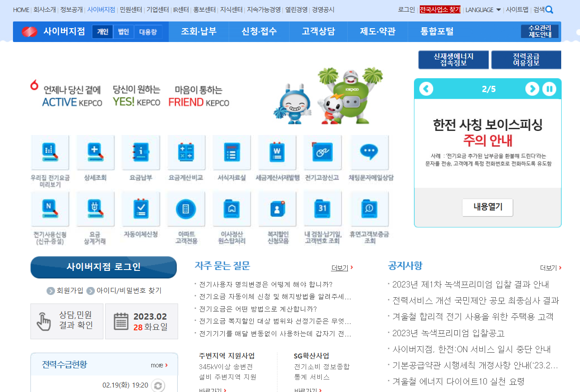Select the 전기고장신고 outage report icon
The image size is (580, 392).
pyautogui.click(x=322, y=152)
